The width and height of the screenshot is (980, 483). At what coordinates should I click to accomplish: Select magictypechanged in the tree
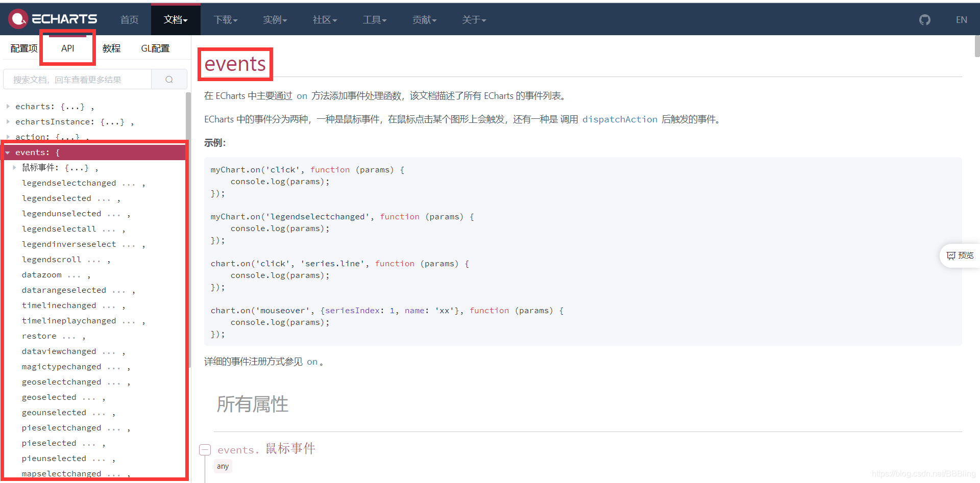point(61,367)
